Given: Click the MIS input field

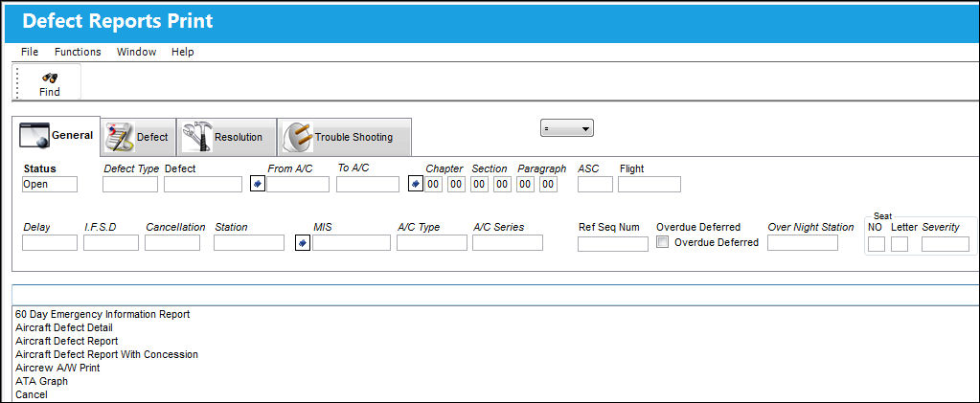Looking at the screenshot, I should click(352, 243).
